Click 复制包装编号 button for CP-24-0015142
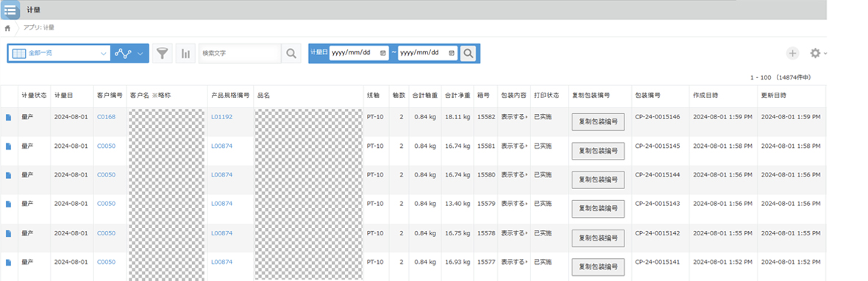This screenshot has height=281, width=868. click(x=598, y=238)
